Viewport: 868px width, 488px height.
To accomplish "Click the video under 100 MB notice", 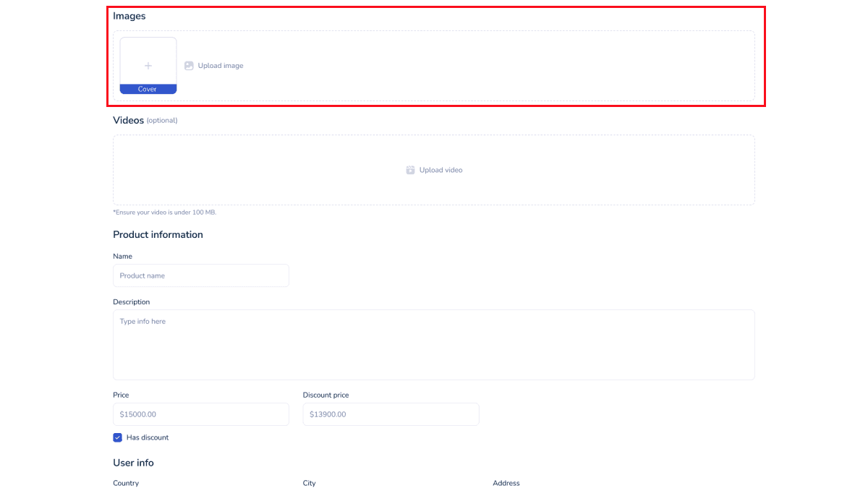I will [165, 213].
